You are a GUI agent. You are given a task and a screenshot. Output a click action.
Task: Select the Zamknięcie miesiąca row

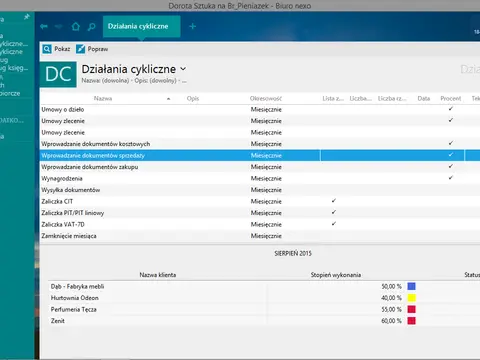pyautogui.click(x=260, y=236)
